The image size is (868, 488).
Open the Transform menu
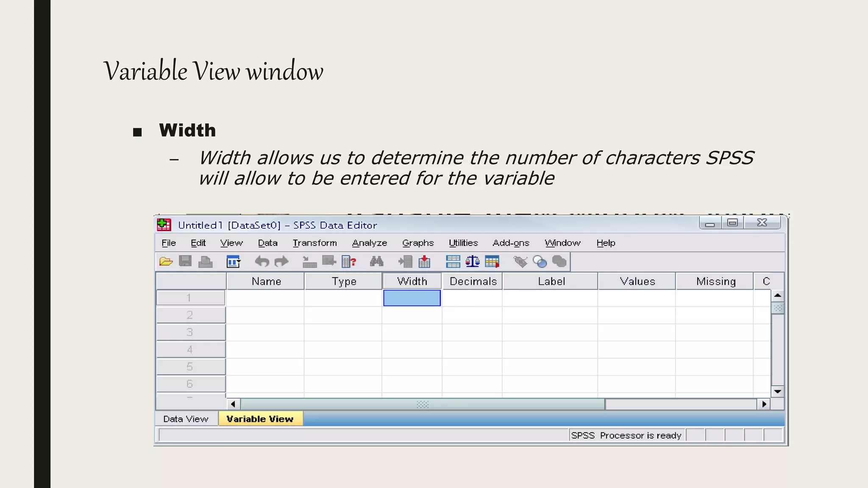coord(314,243)
